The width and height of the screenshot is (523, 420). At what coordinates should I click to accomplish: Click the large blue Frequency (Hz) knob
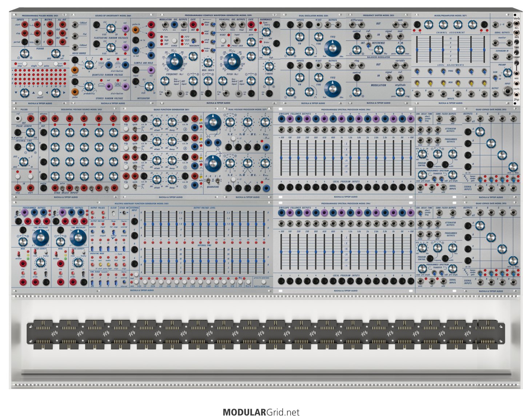click(175, 62)
